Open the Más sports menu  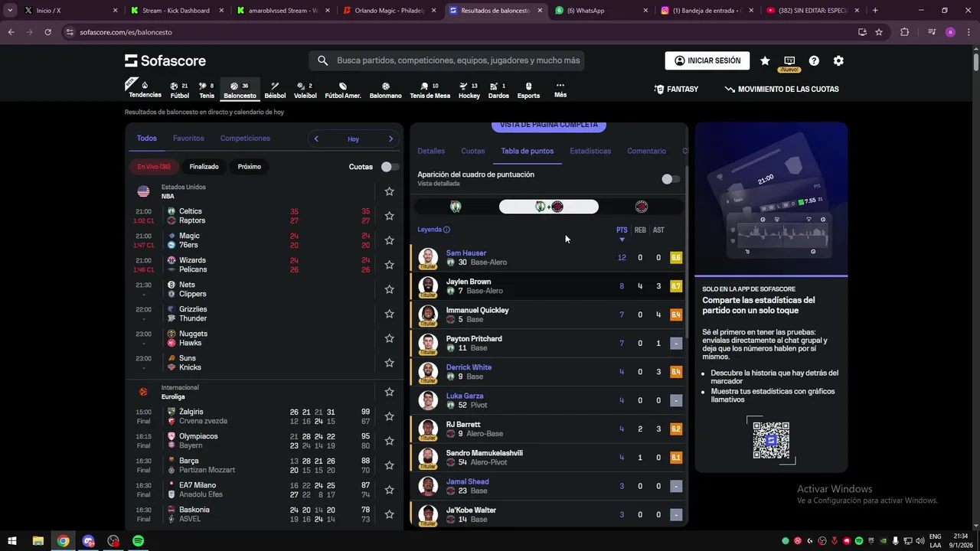(x=560, y=90)
